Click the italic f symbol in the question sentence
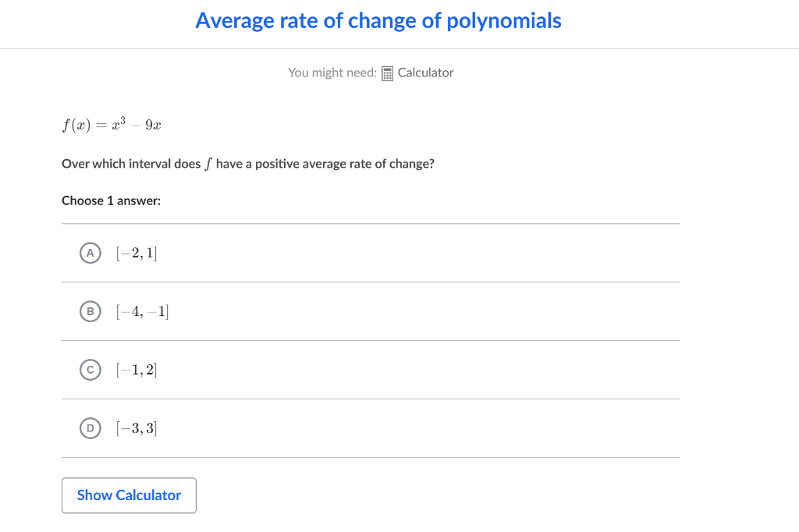This screenshot has width=799, height=532. click(208, 164)
